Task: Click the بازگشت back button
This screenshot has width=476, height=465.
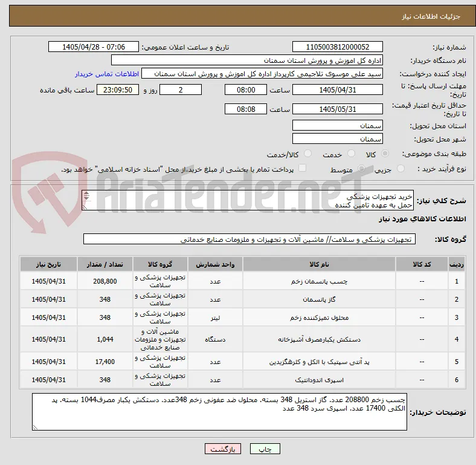Action: [x=223, y=449]
